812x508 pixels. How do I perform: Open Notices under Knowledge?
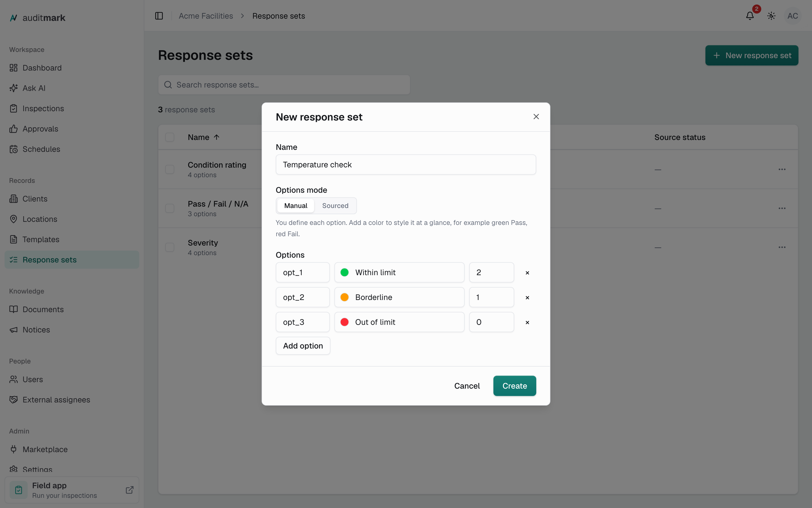(72, 330)
